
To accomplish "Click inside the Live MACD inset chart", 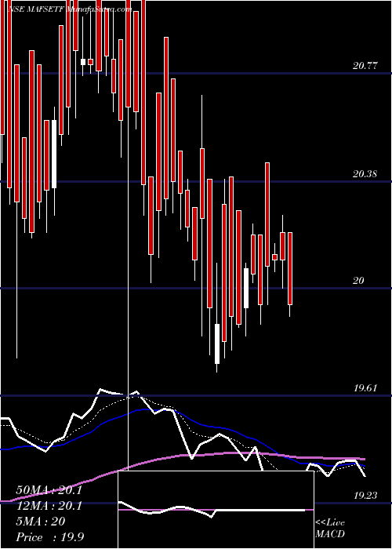I will click(216, 510).
